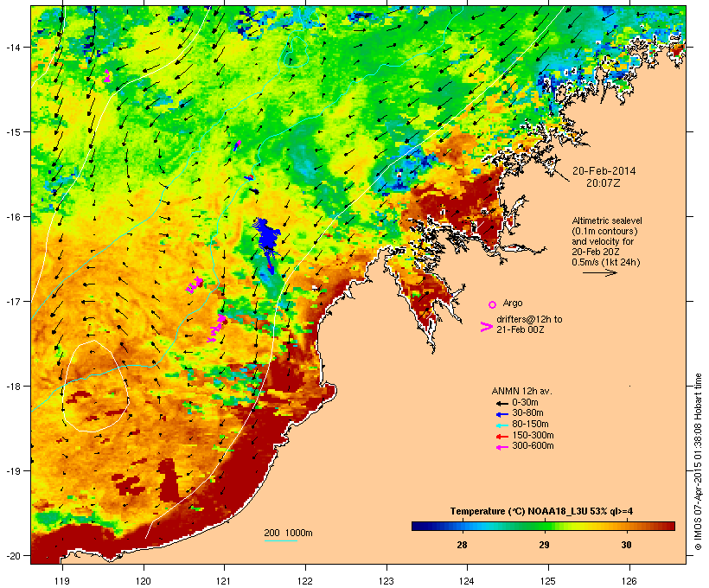709x588 pixels.
Task: Click the red 150-300m legend arrow
Action: (501, 437)
